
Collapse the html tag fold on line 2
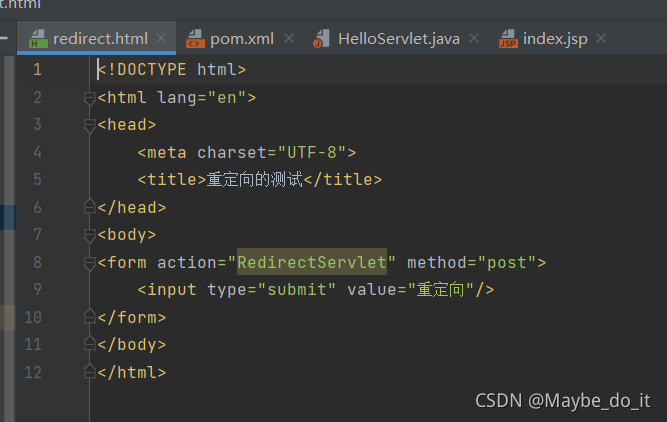click(x=89, y=98)
